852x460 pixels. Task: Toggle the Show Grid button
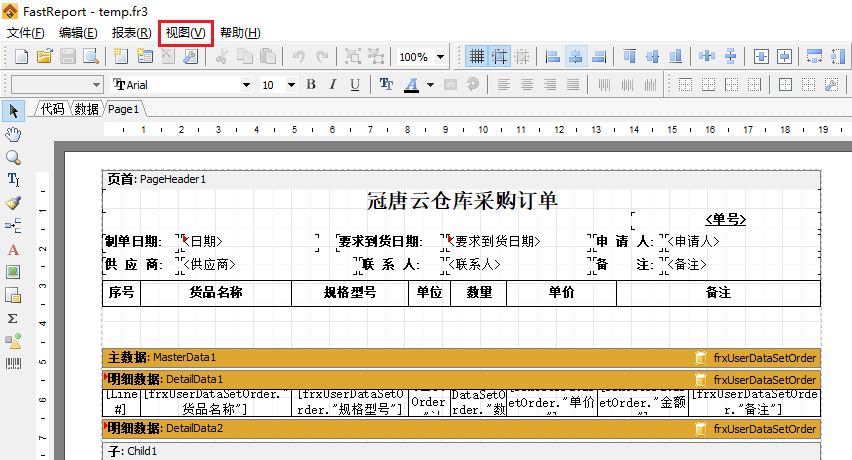[477, 56]
